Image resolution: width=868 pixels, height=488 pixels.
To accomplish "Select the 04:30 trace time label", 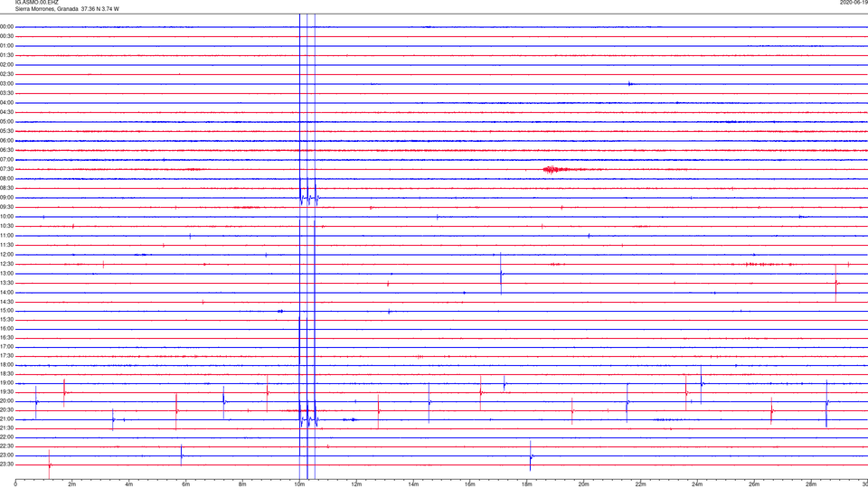I will click(6, 112).
